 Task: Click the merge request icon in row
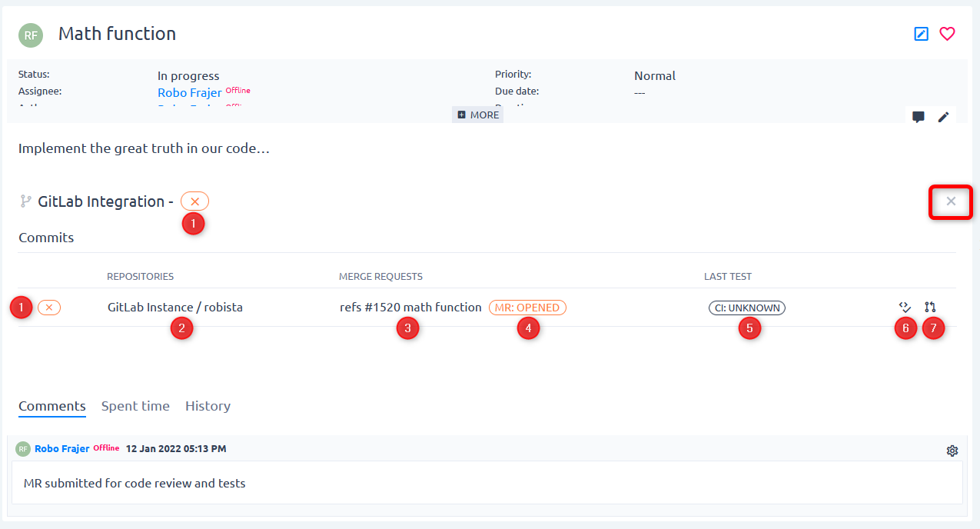930,307
